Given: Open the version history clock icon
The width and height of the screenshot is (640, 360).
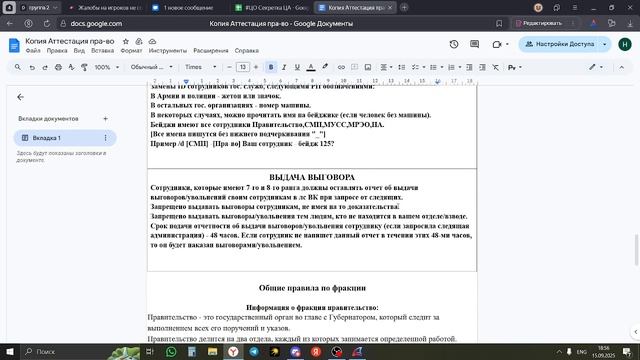Looking at the screenshot, I should [454, 44].
